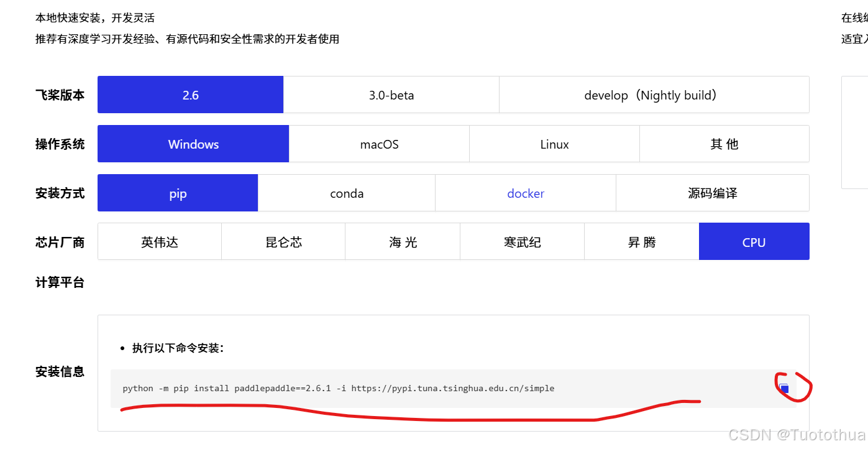Keep the 2.6 version selected
The image size is (868, 449).
pyautogui.click(x=190, y=95)
